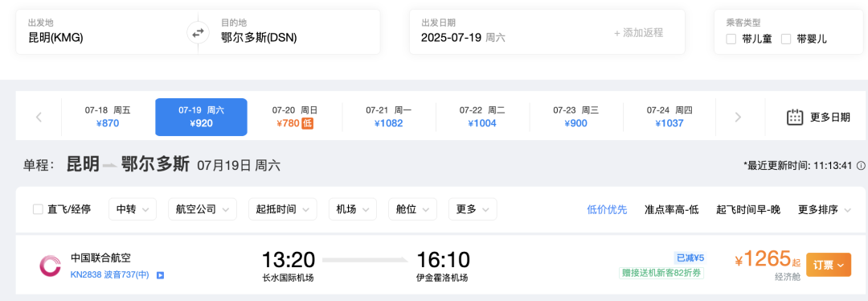This screenshot has height=301, width=868.
Task: Click the info icon beside update time
Action: (861, 166)
